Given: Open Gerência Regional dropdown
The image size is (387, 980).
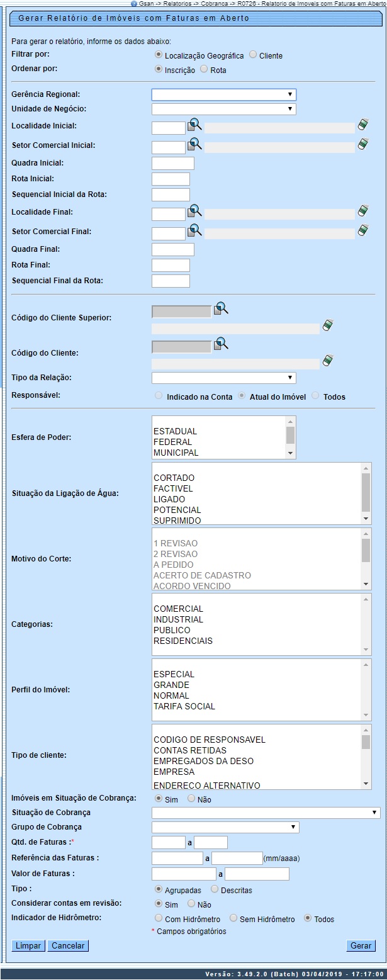Looking at the screenshot, I should (x=223, y=94).
